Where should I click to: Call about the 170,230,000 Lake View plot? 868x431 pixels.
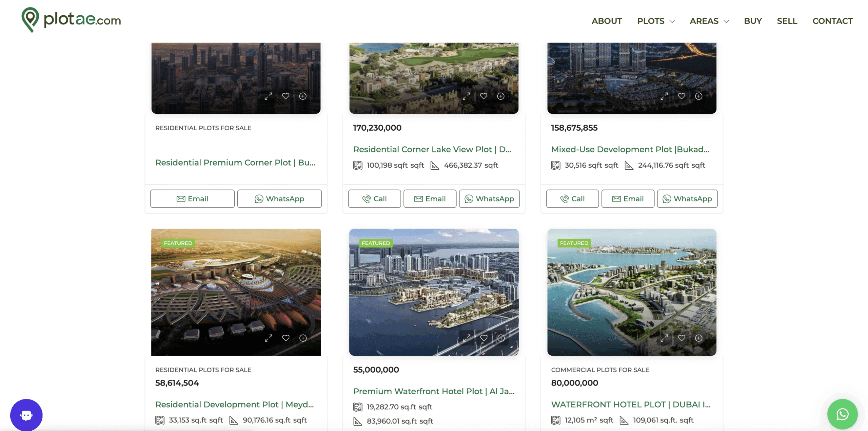click(374, 199)
